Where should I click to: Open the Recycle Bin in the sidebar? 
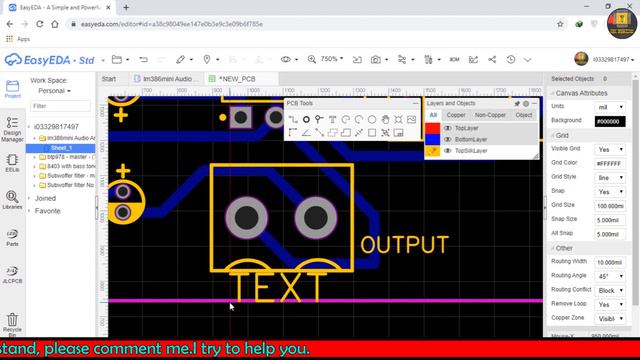(12, 324)
